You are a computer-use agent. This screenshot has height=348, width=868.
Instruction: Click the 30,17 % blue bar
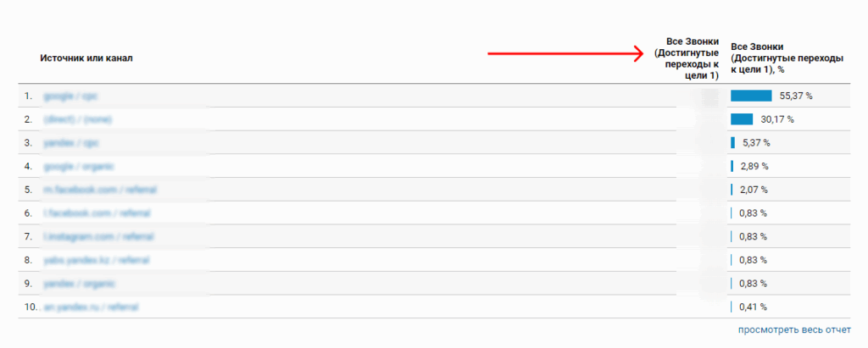click(x=742, y=119)
